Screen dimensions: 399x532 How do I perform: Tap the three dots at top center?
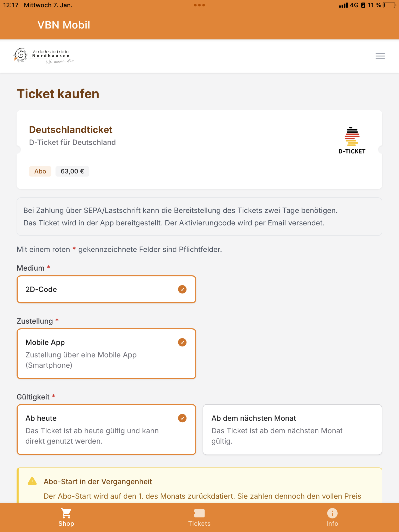pyautogui.click(x=199, y=5)
